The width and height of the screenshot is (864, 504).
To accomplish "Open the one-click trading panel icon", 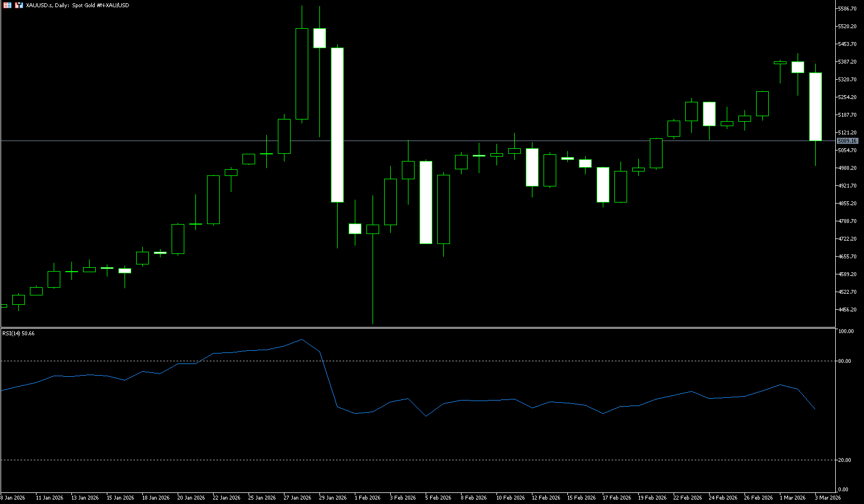I will (19, 5).
